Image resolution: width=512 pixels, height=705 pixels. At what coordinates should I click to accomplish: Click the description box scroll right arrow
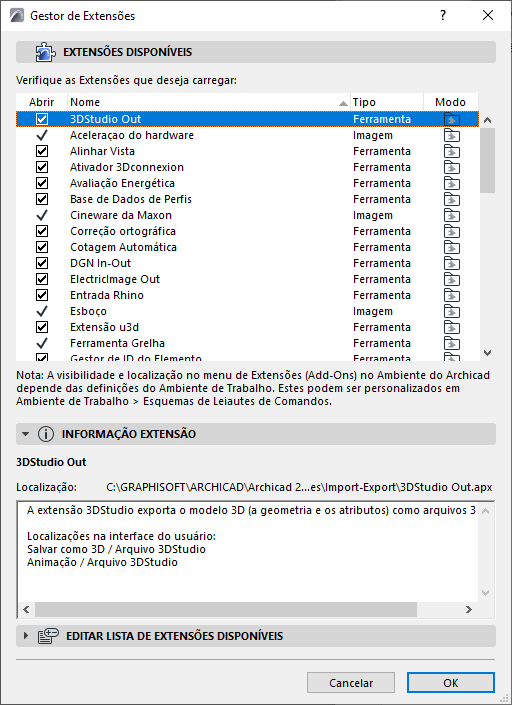coord(469,610)
